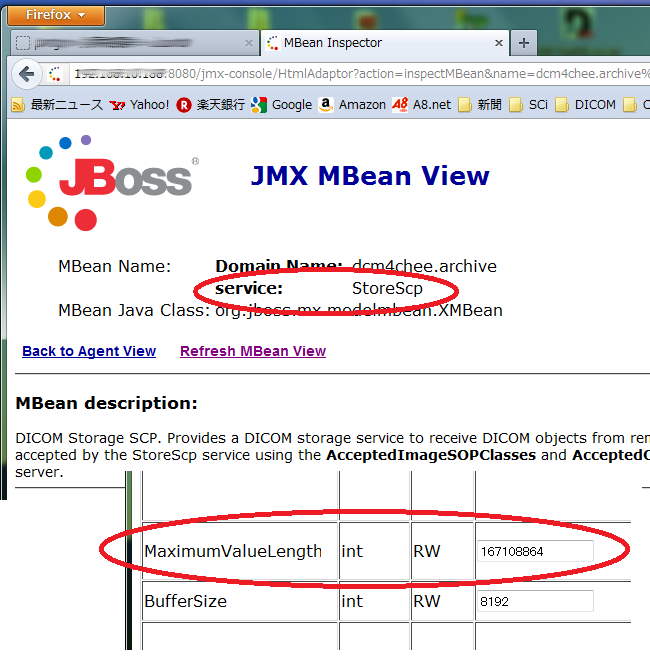Open the SCi bookmark folder
Screen dimensions: 650x661
(x=528, y=105)
